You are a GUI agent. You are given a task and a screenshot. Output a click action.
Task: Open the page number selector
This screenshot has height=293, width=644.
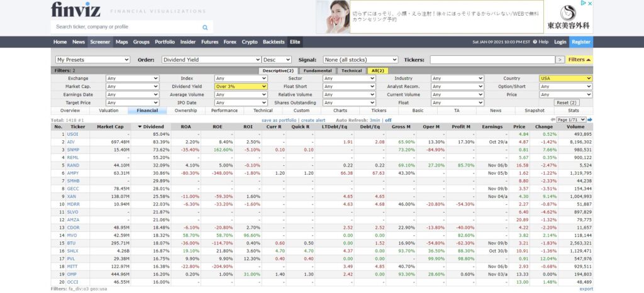(572, 119)
